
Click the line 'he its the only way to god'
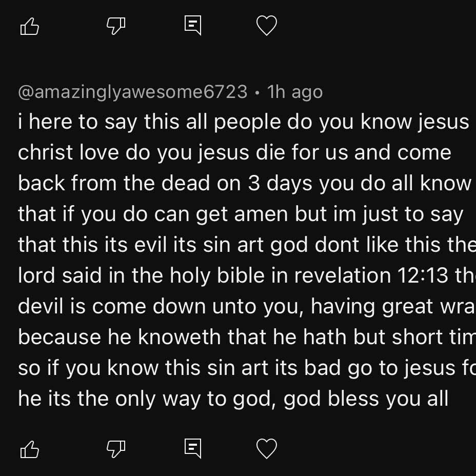233,399
